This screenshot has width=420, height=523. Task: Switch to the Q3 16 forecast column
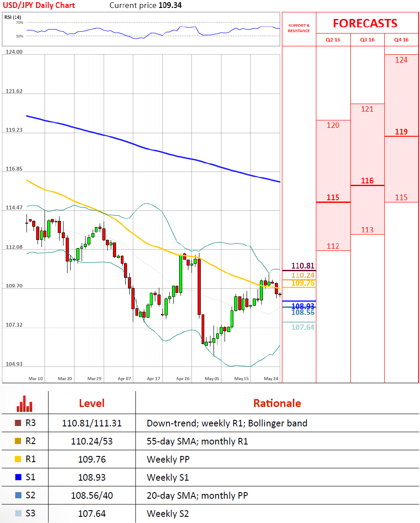click(367, 40)
